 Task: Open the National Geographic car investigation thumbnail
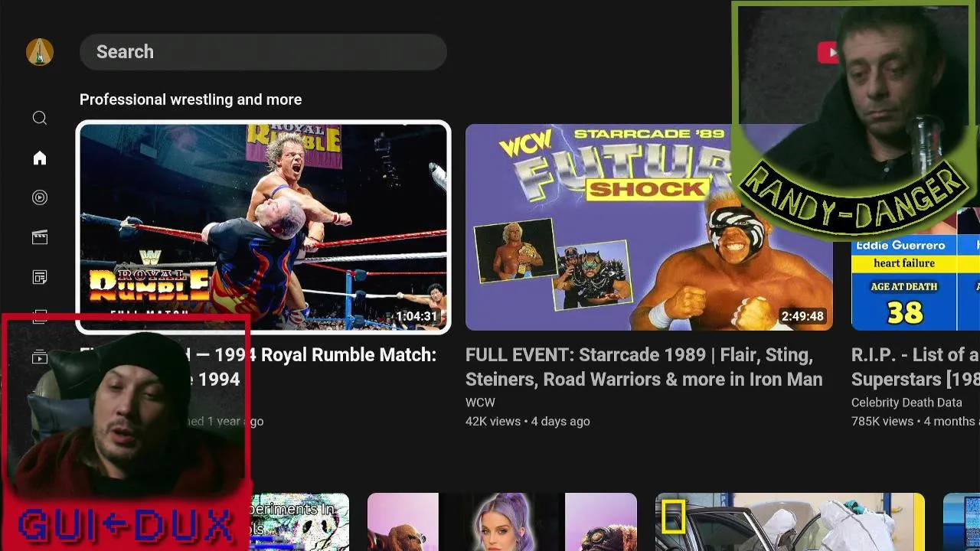790,522
